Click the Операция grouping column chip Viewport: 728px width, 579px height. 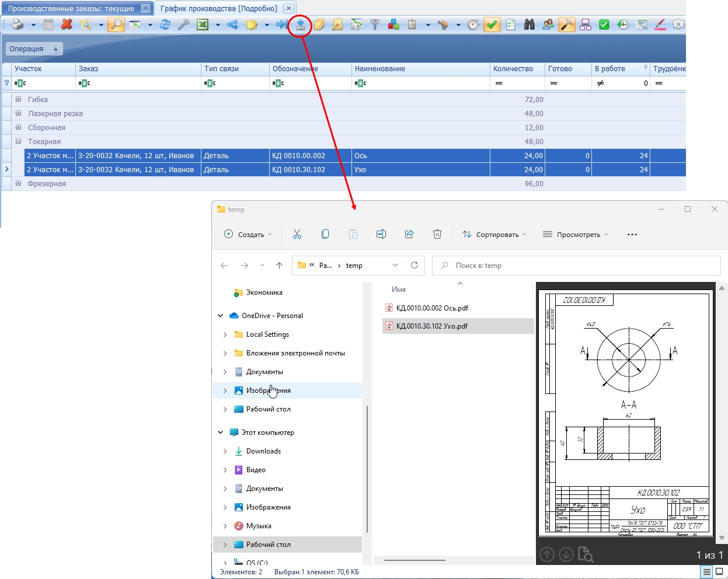point(33,49)
